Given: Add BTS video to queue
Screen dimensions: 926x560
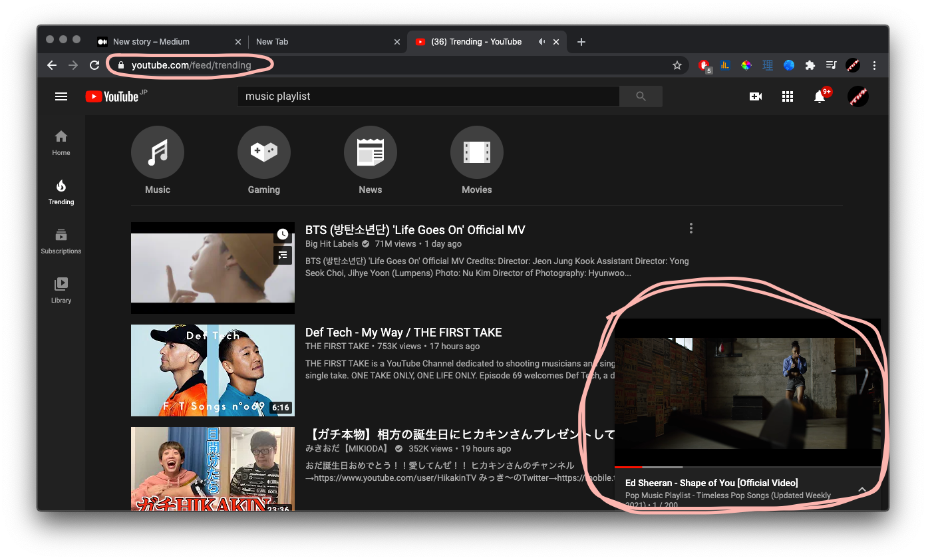Looking at the screenshot, I should click(x=283, y=255).
